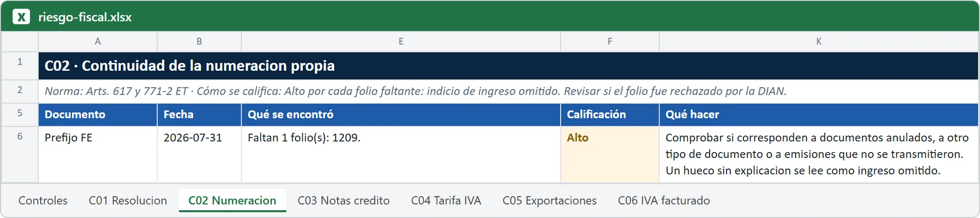Select row 2 header
Screen dimensions: 980x218
[20, 91]
